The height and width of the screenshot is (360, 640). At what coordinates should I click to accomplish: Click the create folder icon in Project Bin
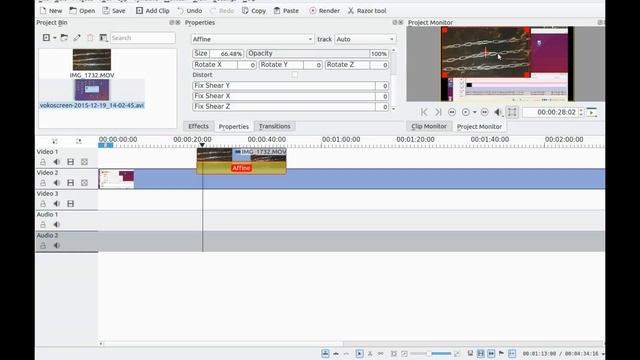(x=64, y=38)
